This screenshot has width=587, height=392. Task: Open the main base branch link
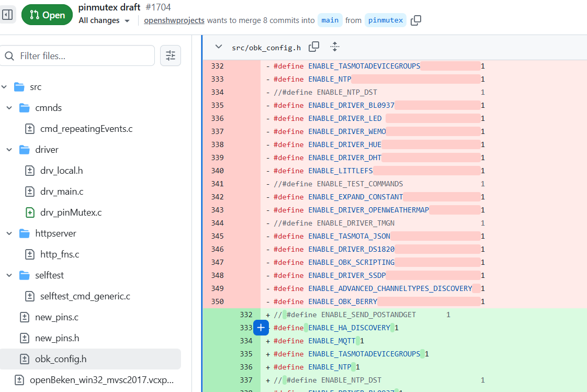(x=330, y=20)
